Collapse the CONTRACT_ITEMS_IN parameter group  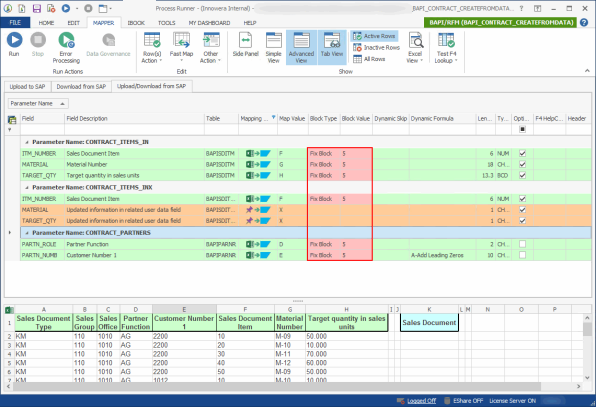pyautogui.click(x=27, y=142)
